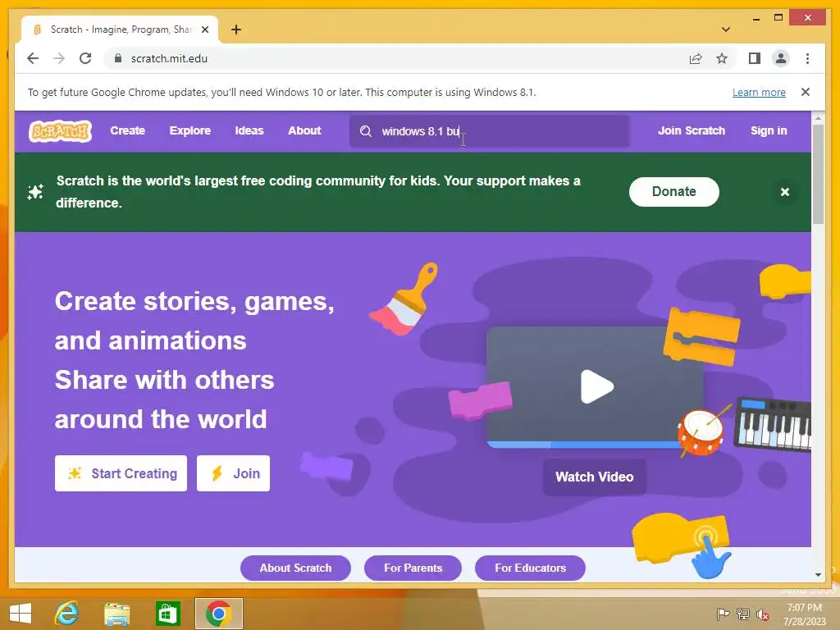The width and height of the screenshot is (840, 630).
Task: Open File Explorer from taskbar
Action: [116, 614]
